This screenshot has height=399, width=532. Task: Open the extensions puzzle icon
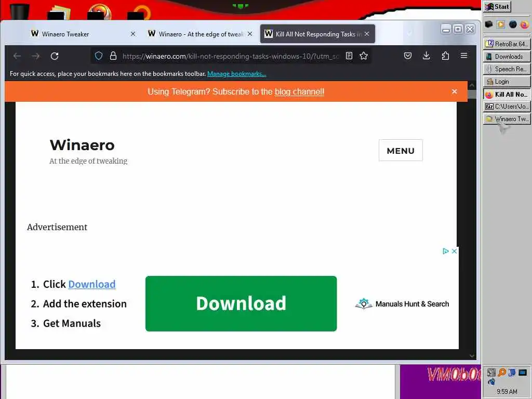(x=445, y=56)
